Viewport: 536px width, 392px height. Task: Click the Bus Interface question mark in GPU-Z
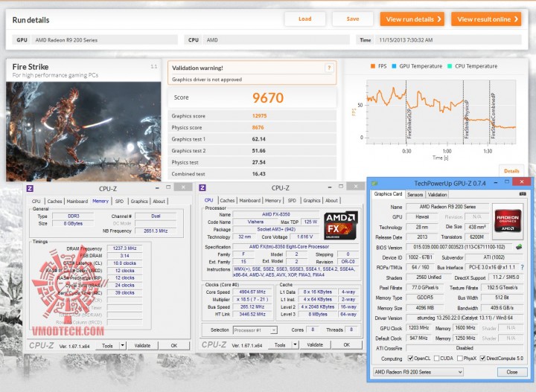522,267
